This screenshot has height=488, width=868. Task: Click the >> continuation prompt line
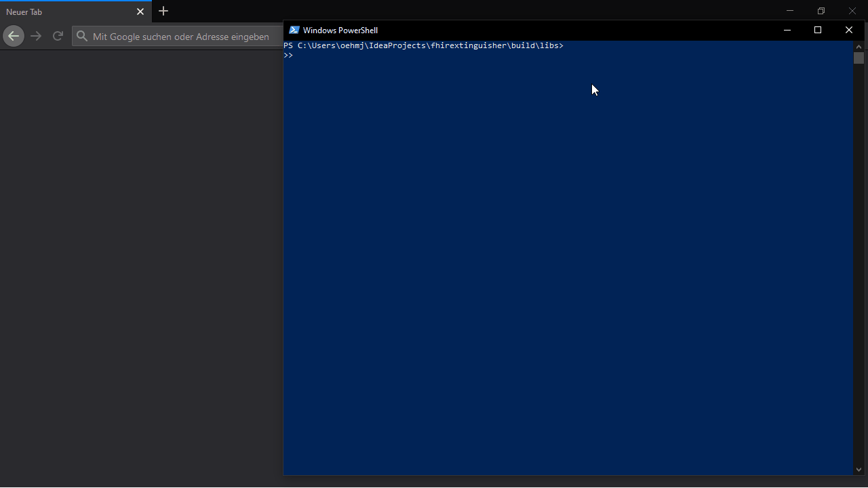288,55
